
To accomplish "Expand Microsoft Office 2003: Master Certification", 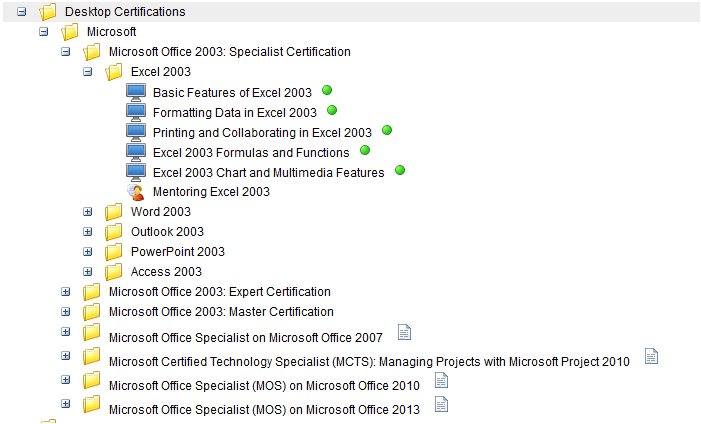I will (66, 312).
